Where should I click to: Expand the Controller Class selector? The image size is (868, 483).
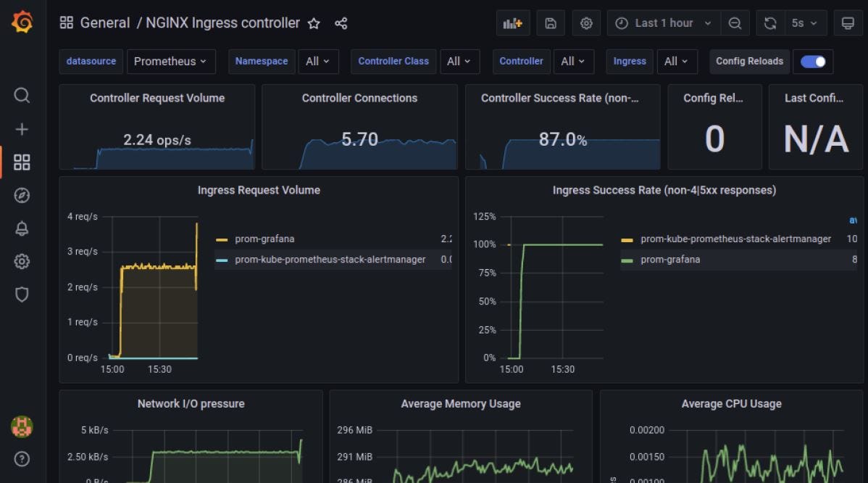[460, 61]
